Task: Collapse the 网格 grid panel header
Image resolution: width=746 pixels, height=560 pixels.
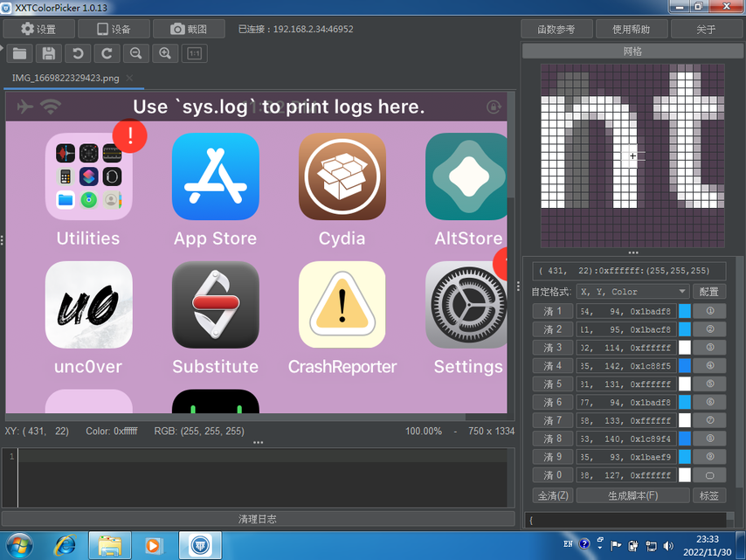Action: (632, 52)
